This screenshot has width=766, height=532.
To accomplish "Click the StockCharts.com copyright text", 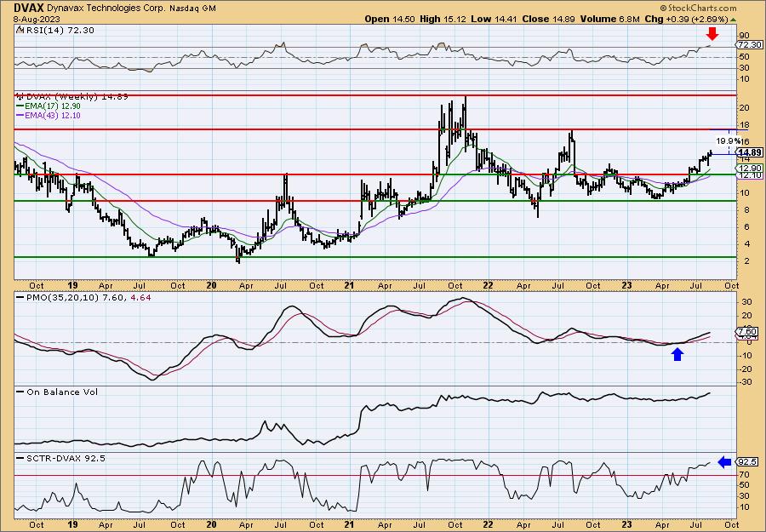I will coord(698,8).
